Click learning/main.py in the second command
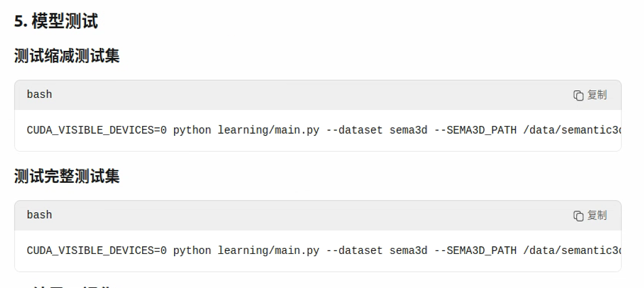 coord(268,250)
